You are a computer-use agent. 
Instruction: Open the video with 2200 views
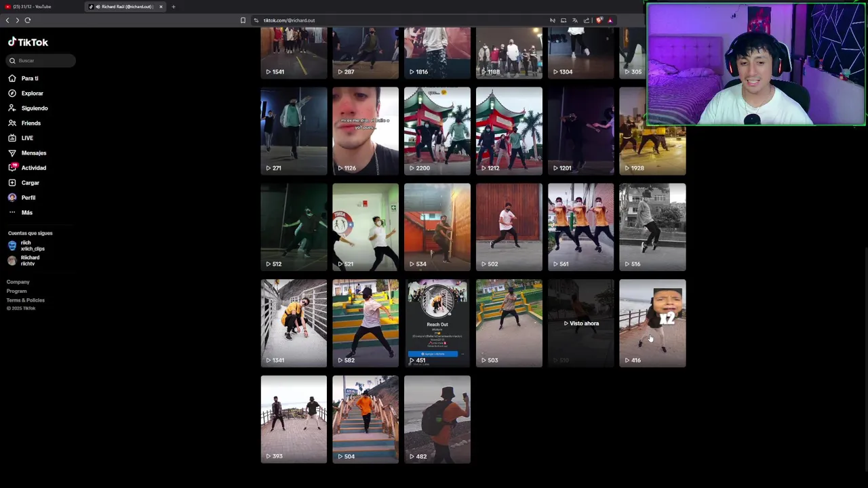click(437, 131)
